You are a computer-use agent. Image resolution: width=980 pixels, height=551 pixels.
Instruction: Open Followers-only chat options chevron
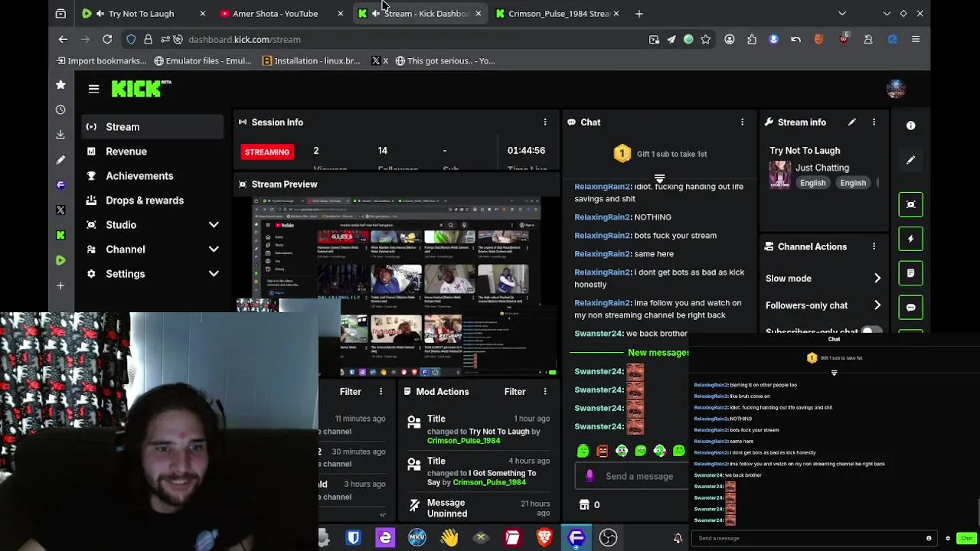(877, 305)
